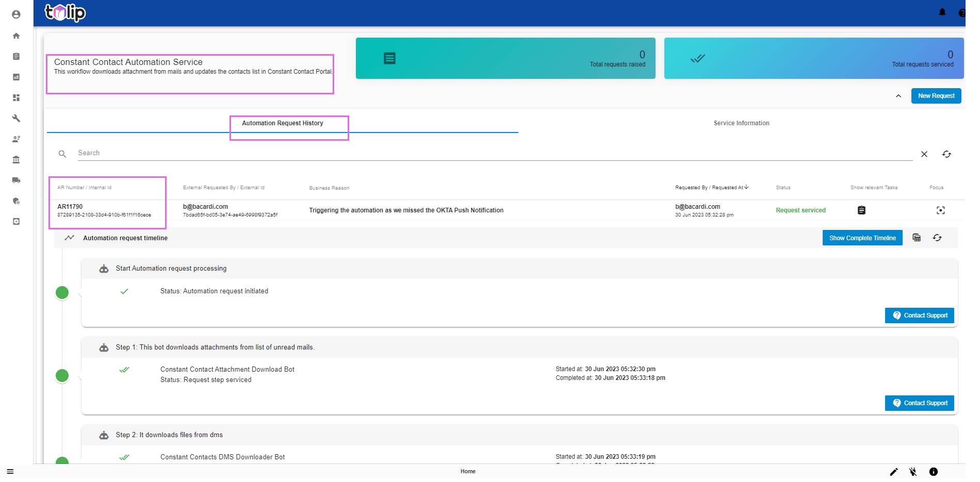
Task: Collapse the summary section with chevron
Action: [899, 96]
